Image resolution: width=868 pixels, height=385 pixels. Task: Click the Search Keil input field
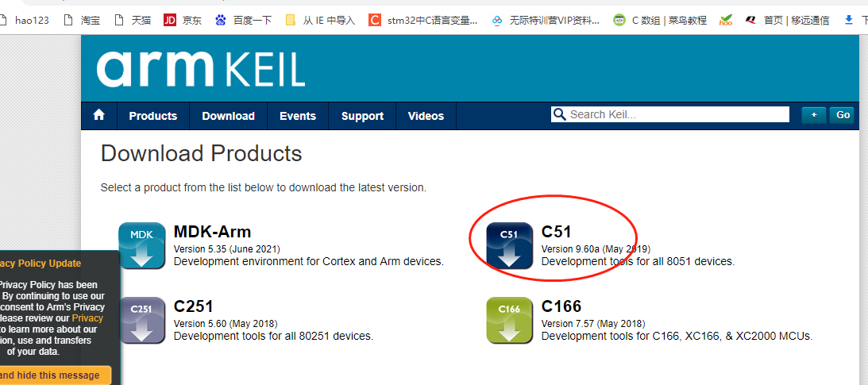point(669,114)
